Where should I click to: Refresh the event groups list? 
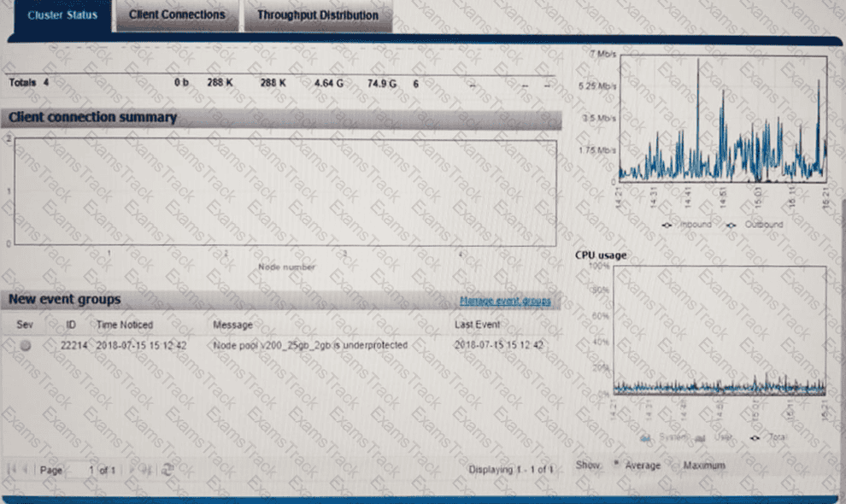pos(167,469)
